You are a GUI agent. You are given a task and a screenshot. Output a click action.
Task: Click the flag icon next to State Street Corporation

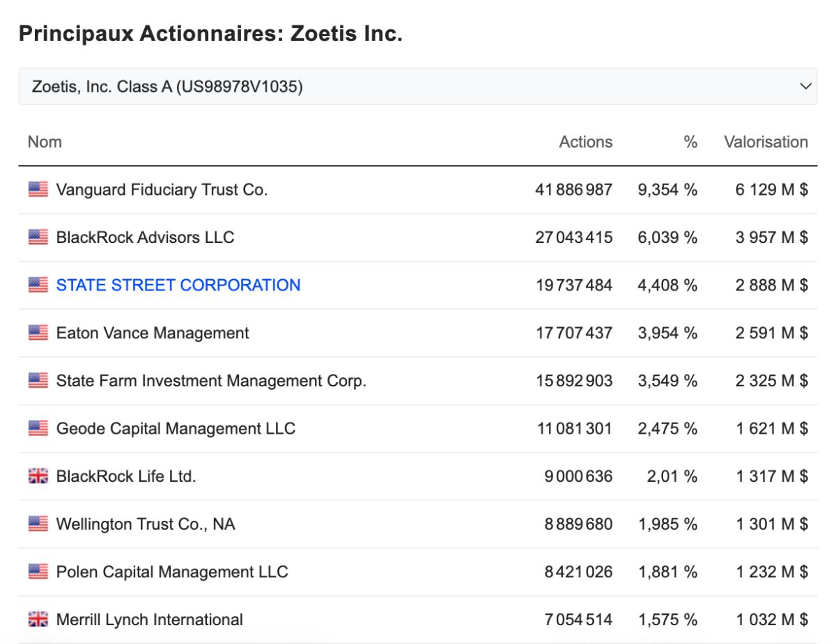pos(38,285)
